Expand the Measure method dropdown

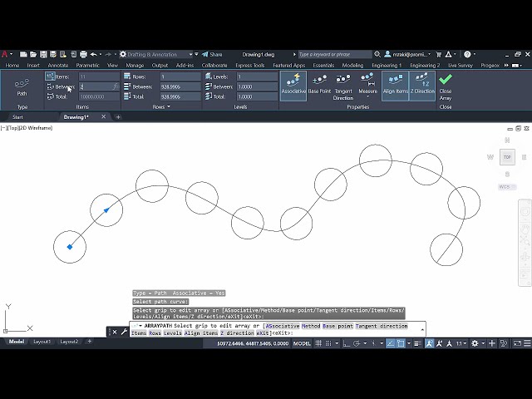coord(367,96)
